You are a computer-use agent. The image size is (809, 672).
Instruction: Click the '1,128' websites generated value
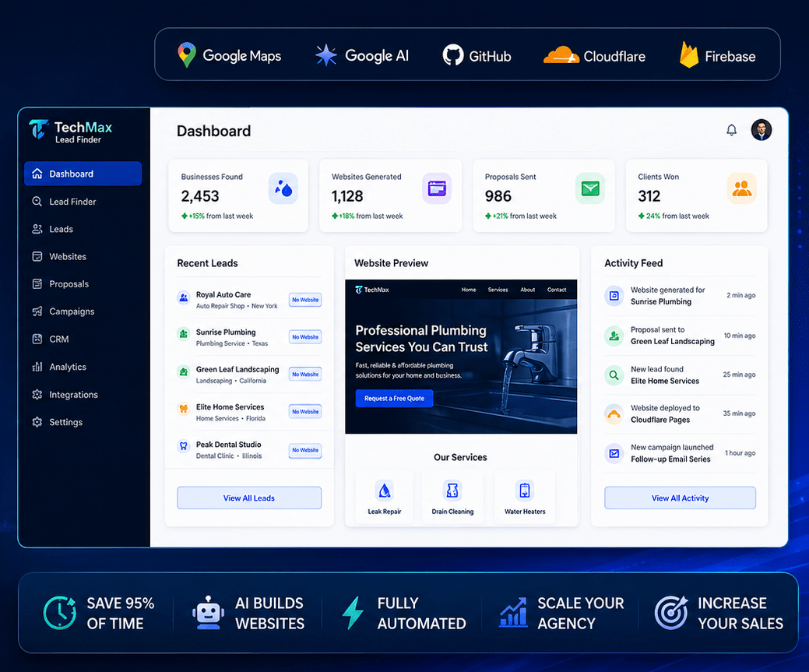[x=347, y=196]
